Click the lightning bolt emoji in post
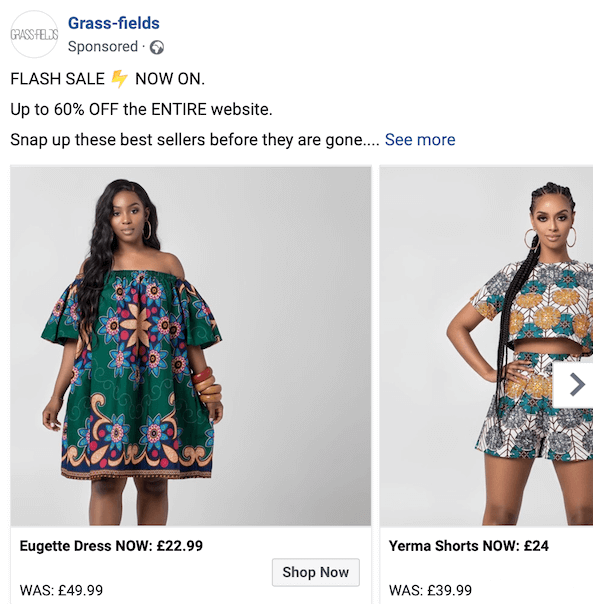This screenshot has width=593, height=604. (119, 79)
